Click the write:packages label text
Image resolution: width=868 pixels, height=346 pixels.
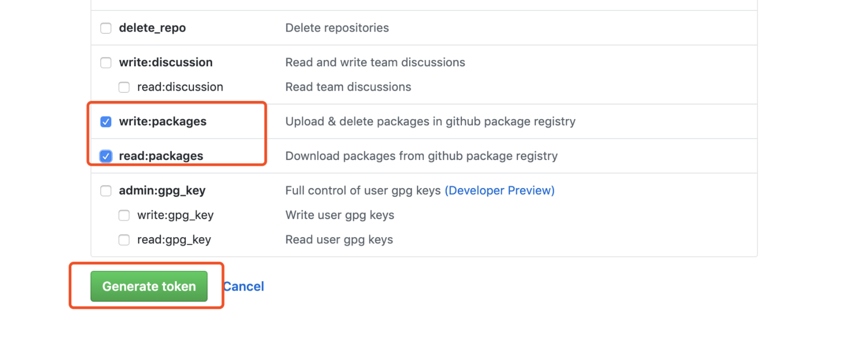click(162, 121)
